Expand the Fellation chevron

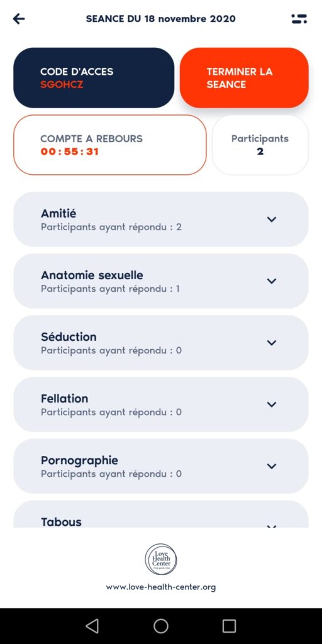click(272, 404)
